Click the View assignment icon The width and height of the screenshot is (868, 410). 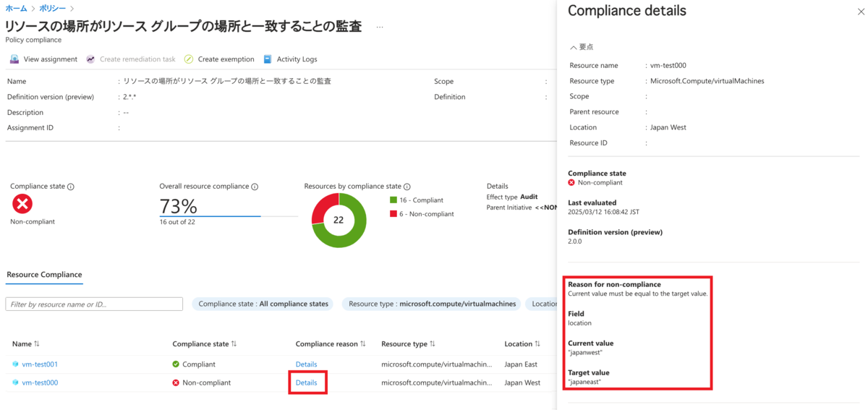(x=14, y=59)
